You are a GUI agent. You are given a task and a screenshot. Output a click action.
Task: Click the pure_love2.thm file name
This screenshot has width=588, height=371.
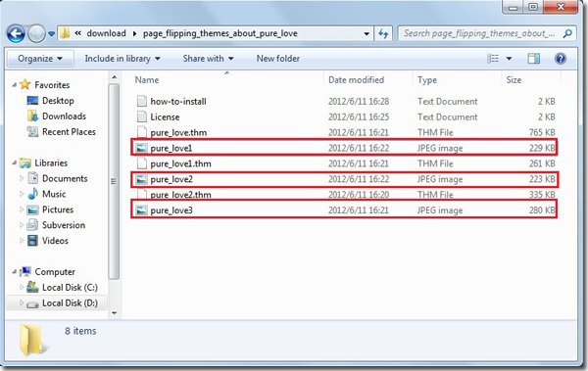pos(180,195)
